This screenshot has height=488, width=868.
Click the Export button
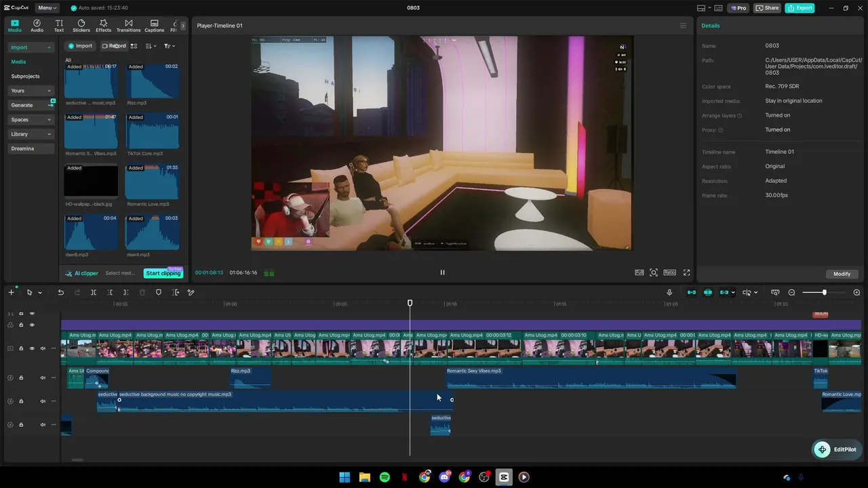pos(800,8)
